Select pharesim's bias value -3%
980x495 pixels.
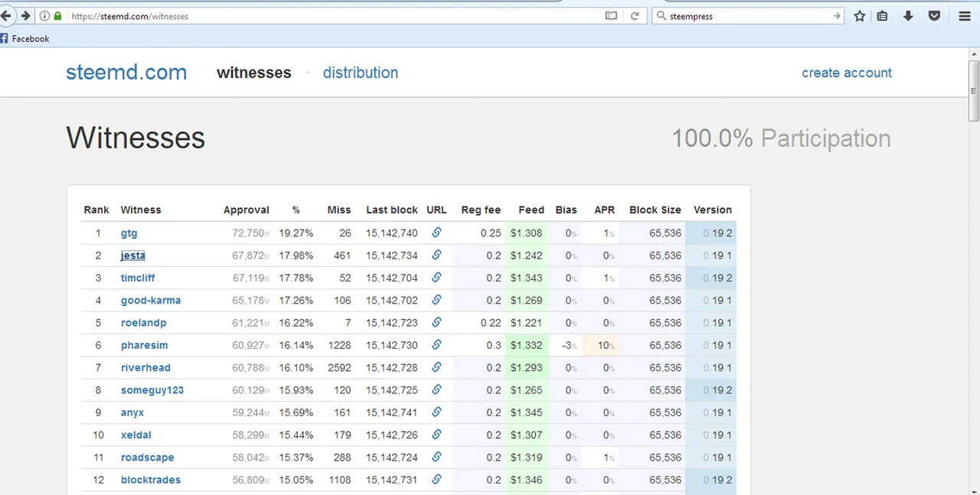tap(570, 345)
